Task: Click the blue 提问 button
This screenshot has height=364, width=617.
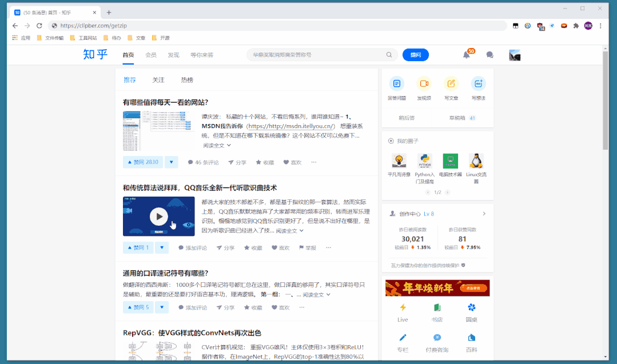Action: click(415, 55)
